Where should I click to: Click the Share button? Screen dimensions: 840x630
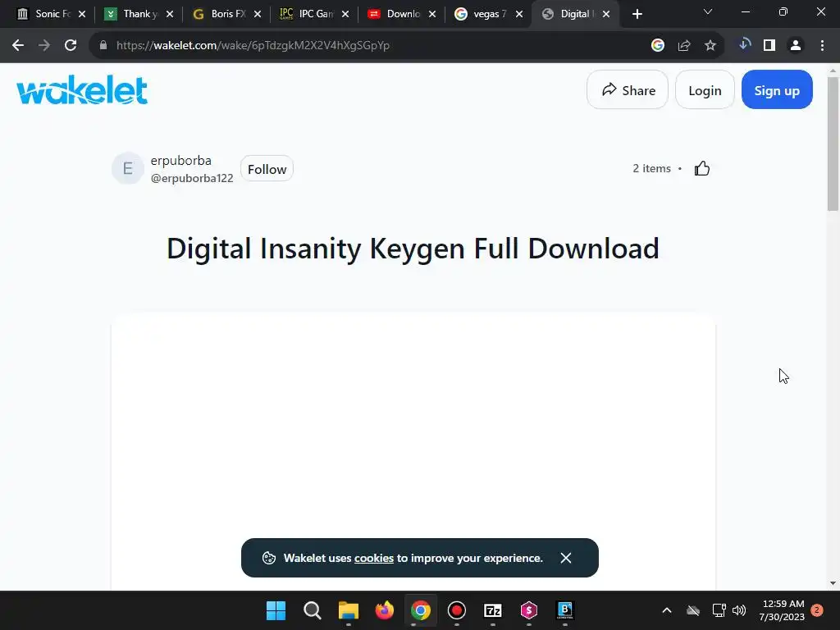628,90
